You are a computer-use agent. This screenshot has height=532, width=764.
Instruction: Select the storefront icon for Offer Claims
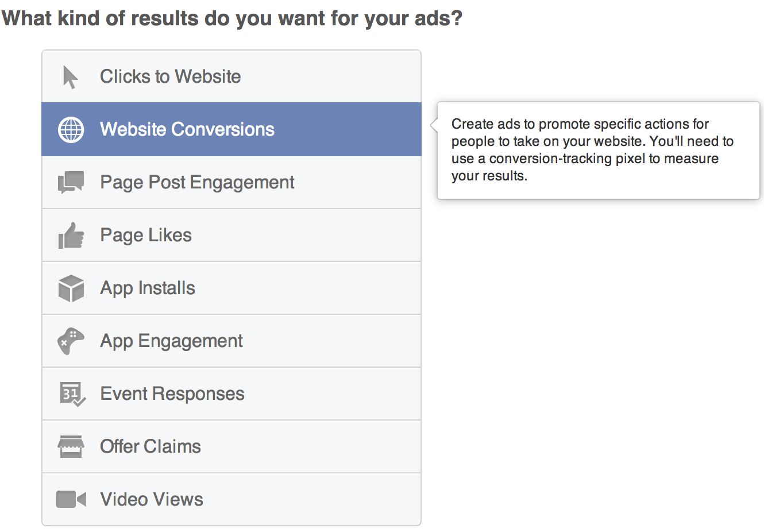point(71,446)
